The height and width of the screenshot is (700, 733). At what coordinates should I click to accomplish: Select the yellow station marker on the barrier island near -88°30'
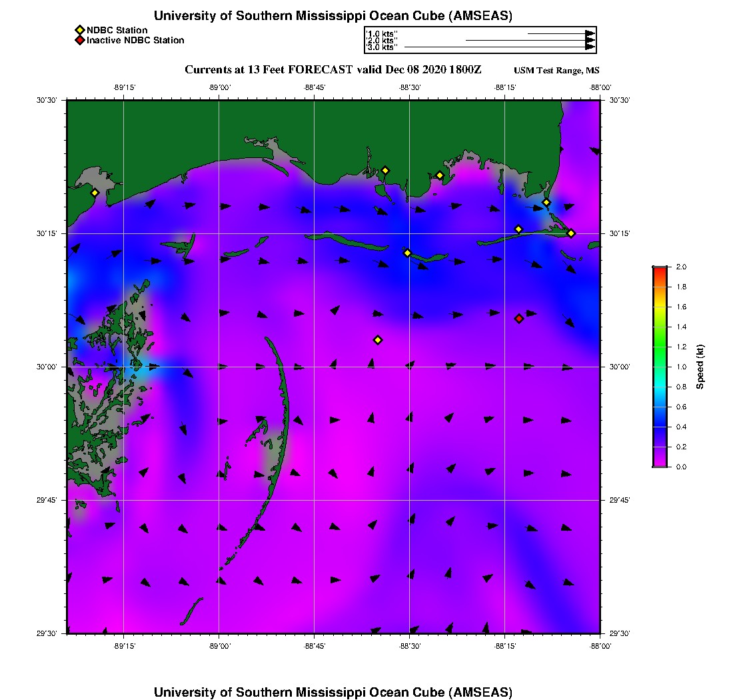pyautogui.click(x=407, y=253)
